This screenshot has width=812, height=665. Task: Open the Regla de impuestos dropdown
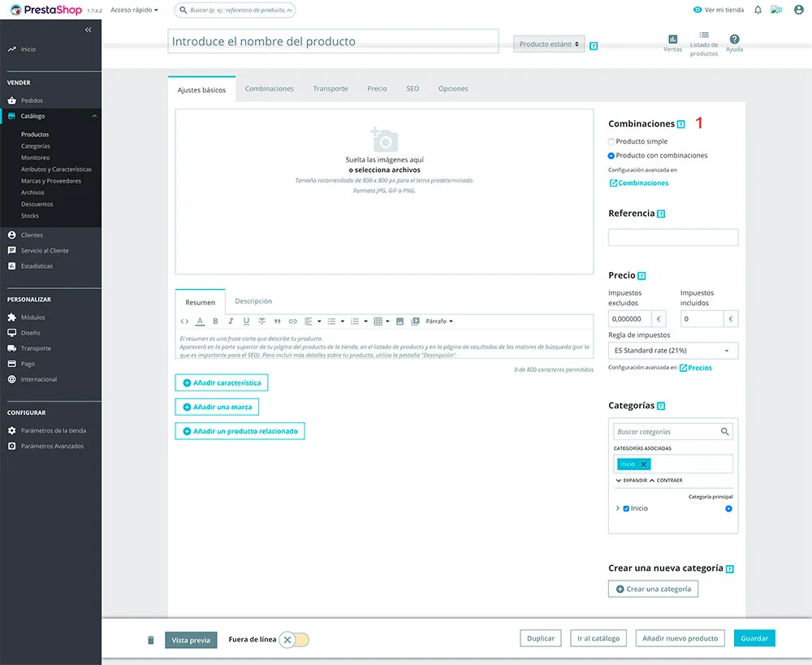coord(672,351)
